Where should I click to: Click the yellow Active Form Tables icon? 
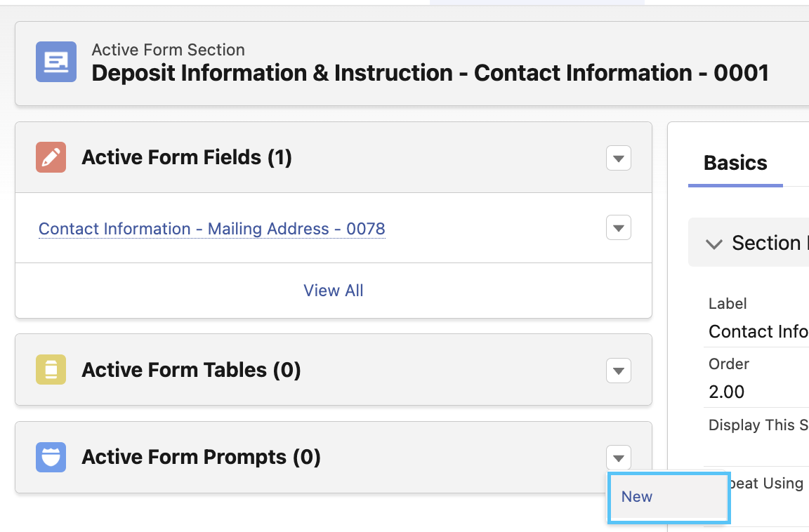coord(50,370)
